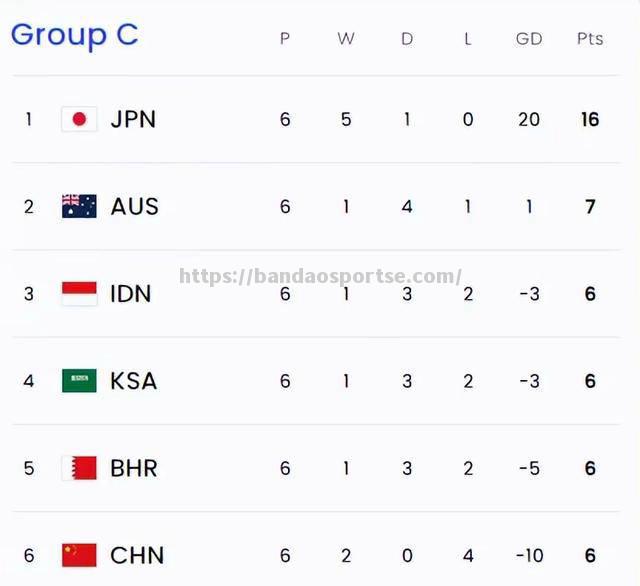Click the China flag icon
Screen dimensions: 640x586
tap(79, 555)
